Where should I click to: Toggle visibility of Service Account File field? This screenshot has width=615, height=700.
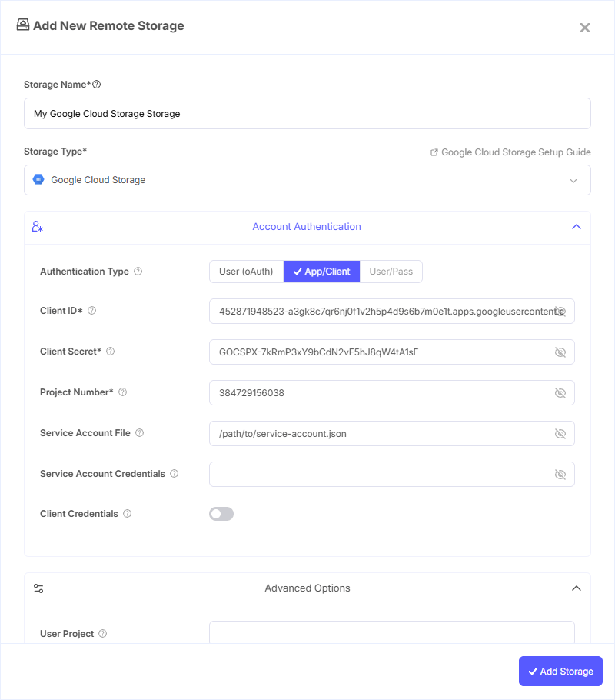click(x=560, y=434)
